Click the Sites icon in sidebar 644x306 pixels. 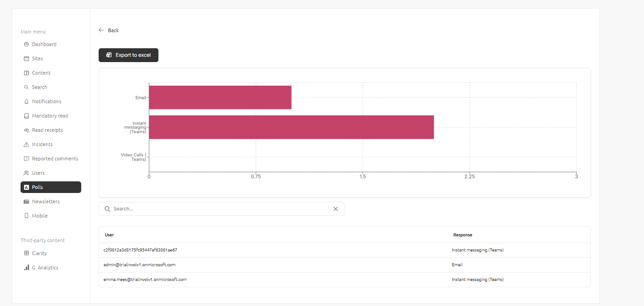(26, 59)
